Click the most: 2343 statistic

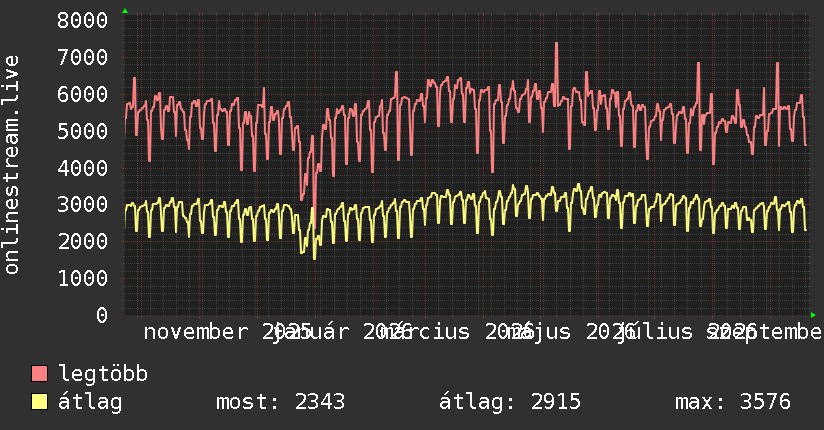click(281, 402)
